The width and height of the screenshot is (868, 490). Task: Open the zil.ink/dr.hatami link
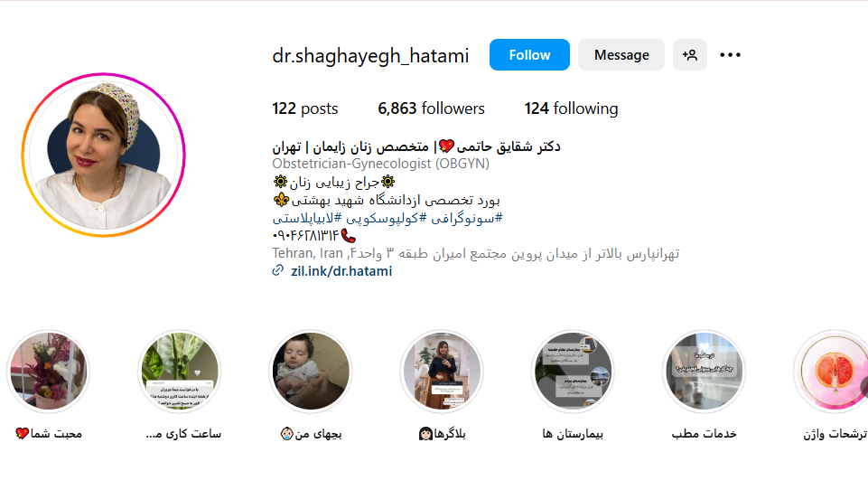(x=341, y=271)
